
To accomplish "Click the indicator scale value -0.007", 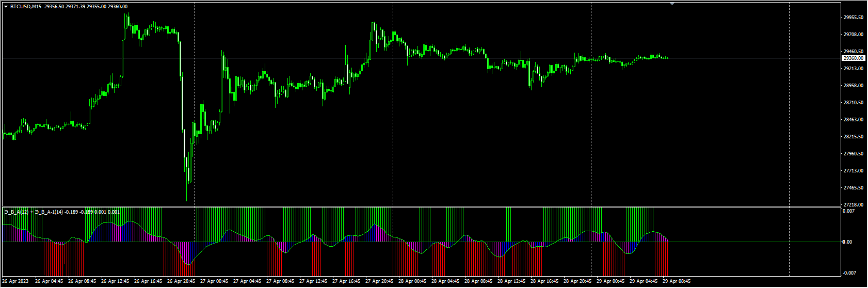I will (850, 273).
